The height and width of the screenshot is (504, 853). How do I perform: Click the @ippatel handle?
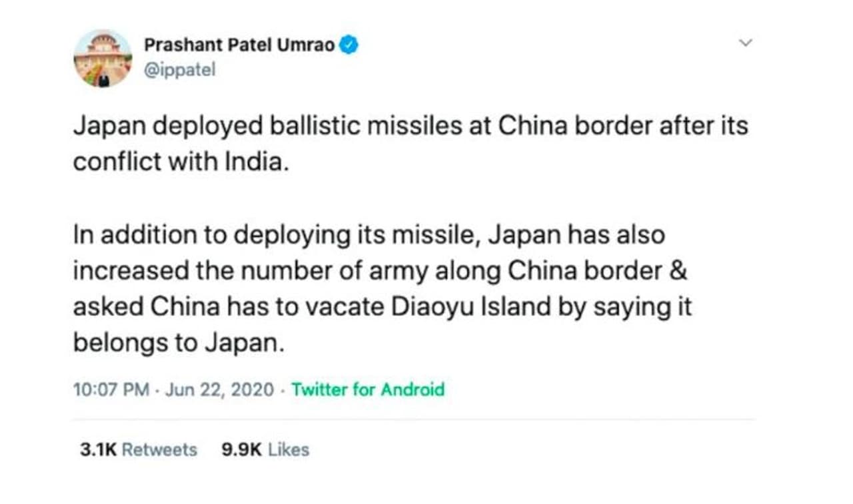coord(180,69)
